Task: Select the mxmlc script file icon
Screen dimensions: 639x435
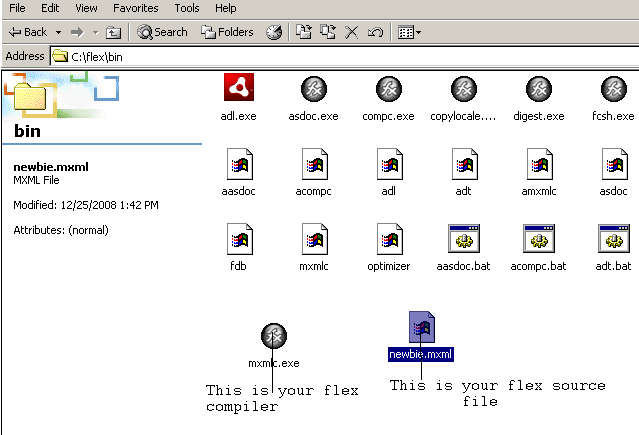Action: (315, 239)
